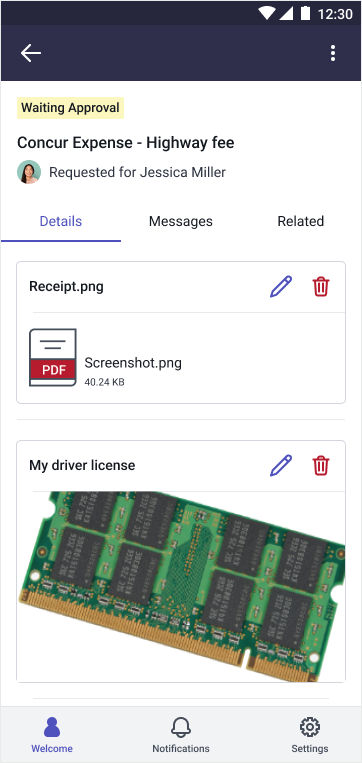The image size is (362, 763).
Task: Switch to the Details tab
Action: pyautogui.click(x=61, y=221)
